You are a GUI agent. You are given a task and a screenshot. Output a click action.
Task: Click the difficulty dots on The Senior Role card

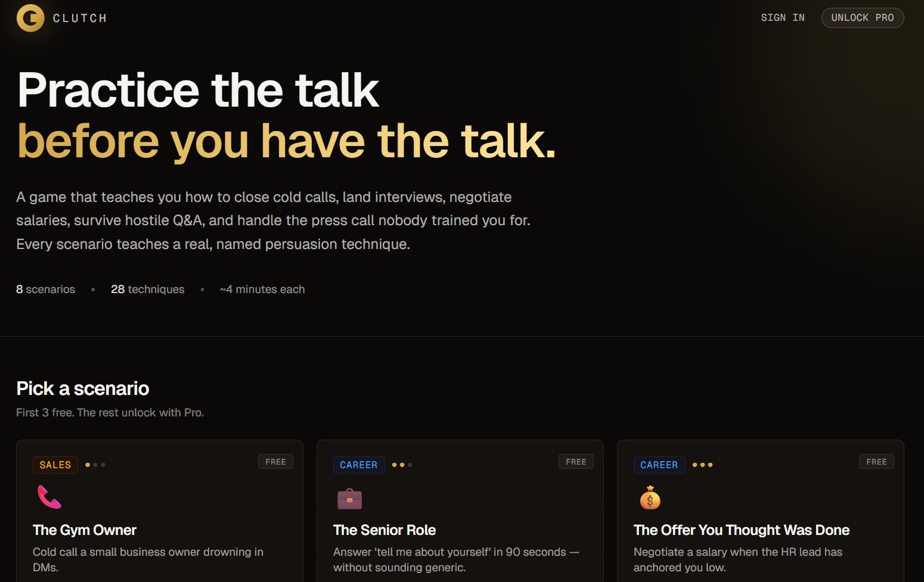click(402, 465)
